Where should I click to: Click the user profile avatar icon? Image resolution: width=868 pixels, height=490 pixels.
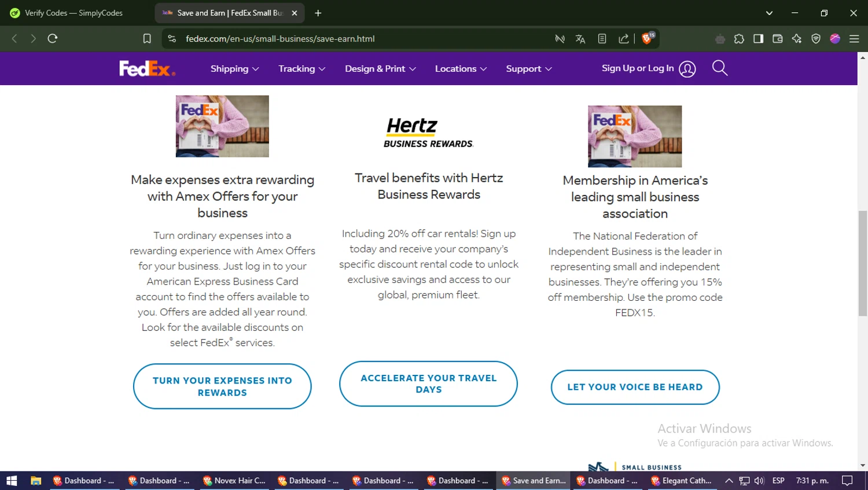687,69
